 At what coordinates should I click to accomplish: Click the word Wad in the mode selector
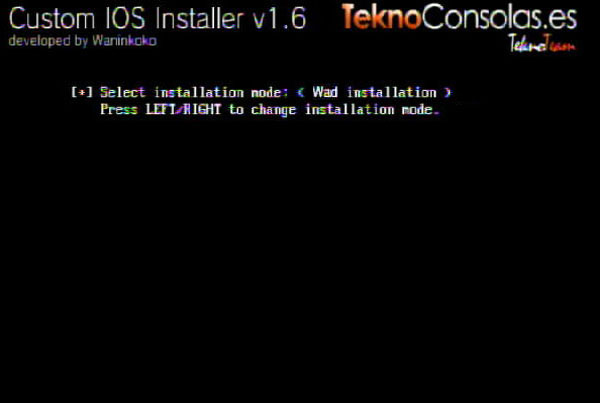(x=325, y=92)
